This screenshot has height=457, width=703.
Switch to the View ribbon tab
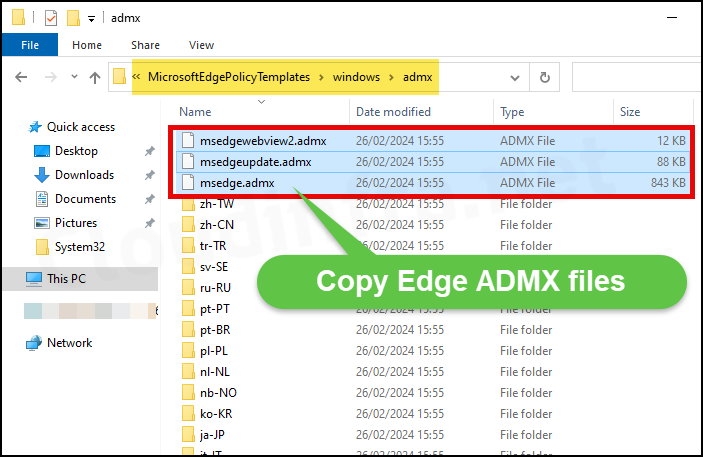[x=201, y=45]
